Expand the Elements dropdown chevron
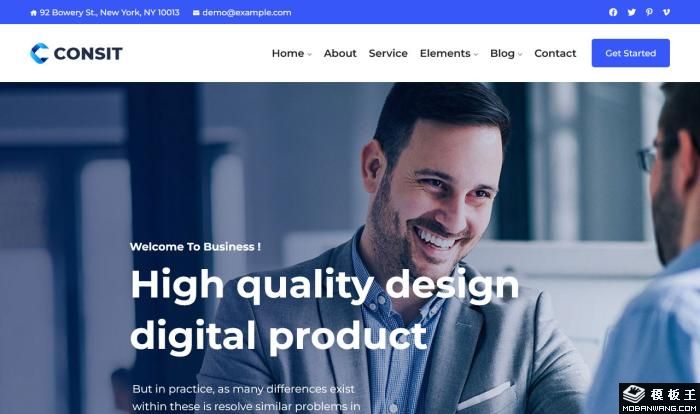This screenshot has height=414, width=700. tap(476, 54)
